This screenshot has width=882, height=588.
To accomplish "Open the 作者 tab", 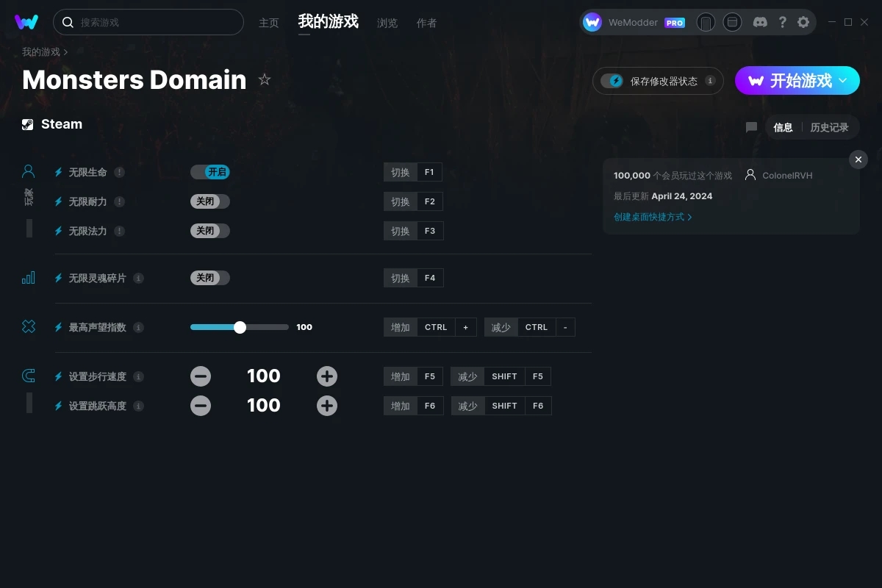I will click(x=426, y=23).
